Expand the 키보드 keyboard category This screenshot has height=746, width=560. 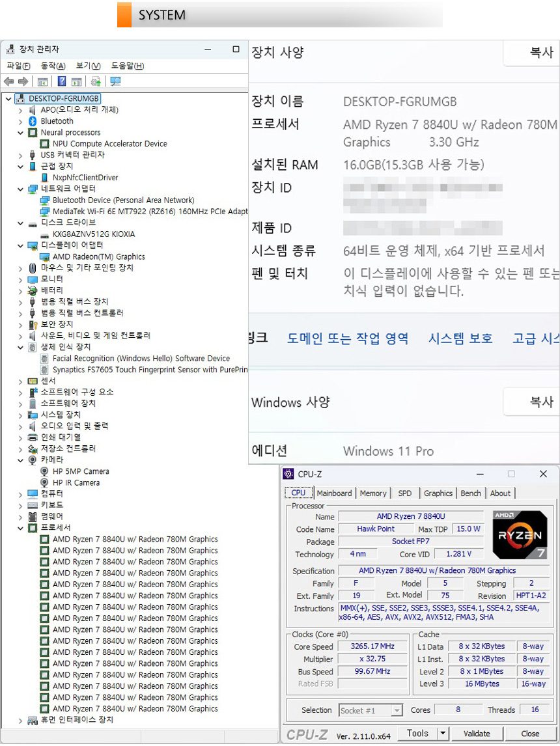pyautogui.click(x=20, y=505)
